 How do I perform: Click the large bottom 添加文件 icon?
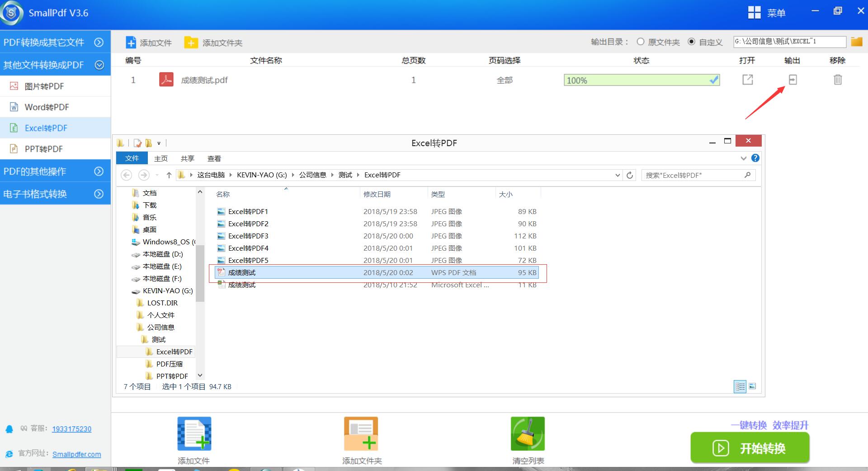tap(194, 433)
